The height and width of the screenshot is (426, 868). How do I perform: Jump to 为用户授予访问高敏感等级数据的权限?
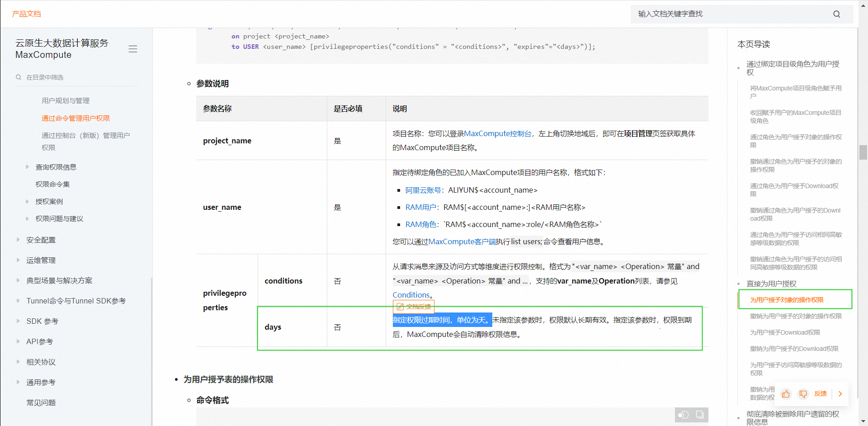796,369
